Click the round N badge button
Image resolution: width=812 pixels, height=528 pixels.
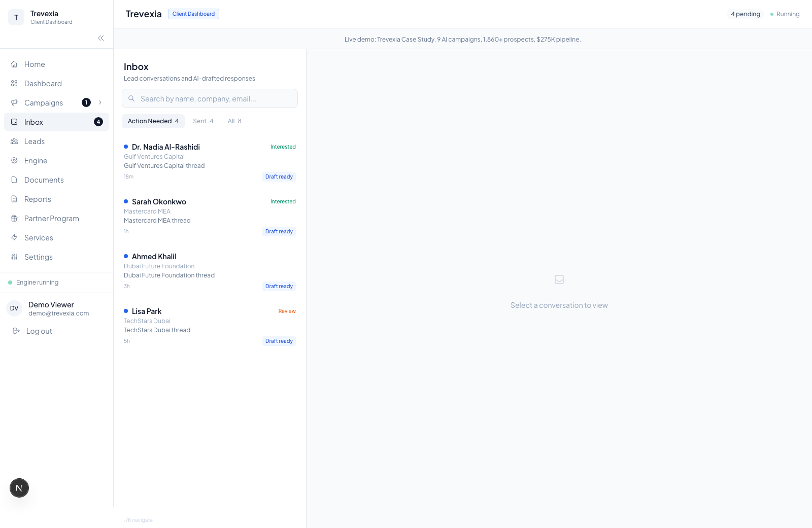coord(19,488)
